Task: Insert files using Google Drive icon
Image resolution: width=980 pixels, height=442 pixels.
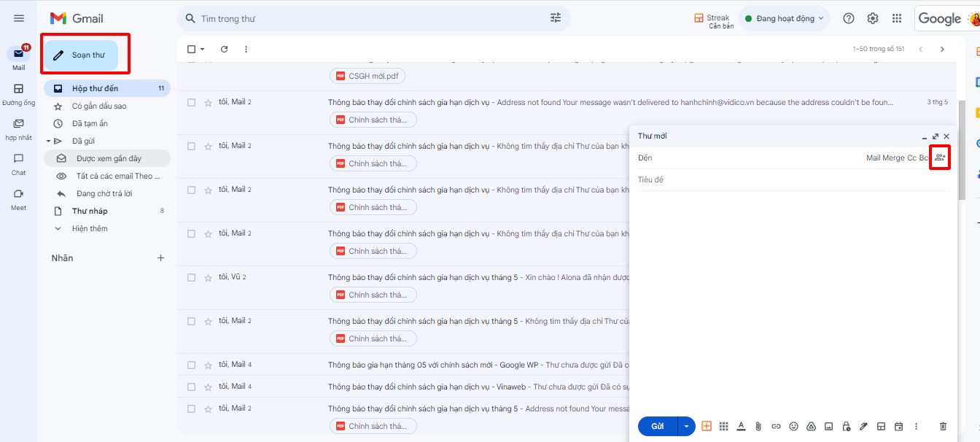Action: tap(811, 426)
